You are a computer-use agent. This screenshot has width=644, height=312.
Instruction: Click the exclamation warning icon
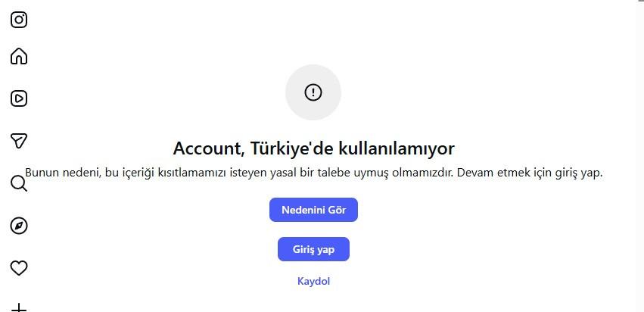pyautogui.click(x=313, y=92)
